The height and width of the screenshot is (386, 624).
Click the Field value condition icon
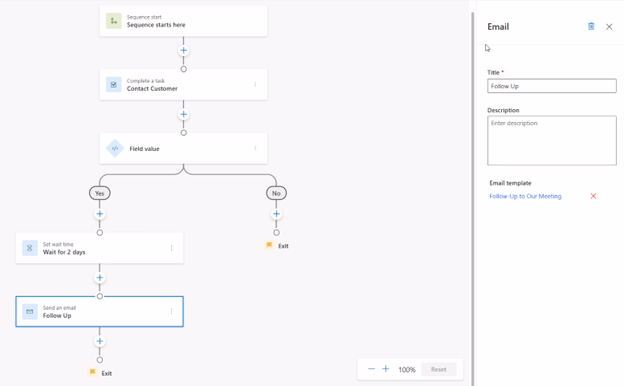(115, 148)
